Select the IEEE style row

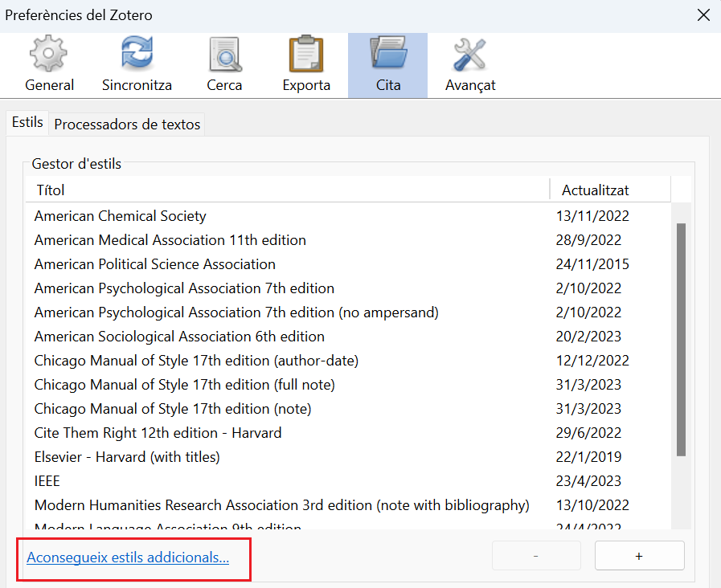[348, 481]
